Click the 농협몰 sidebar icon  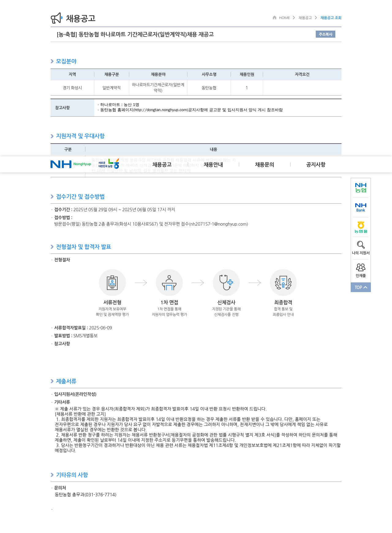pos(361,227)
